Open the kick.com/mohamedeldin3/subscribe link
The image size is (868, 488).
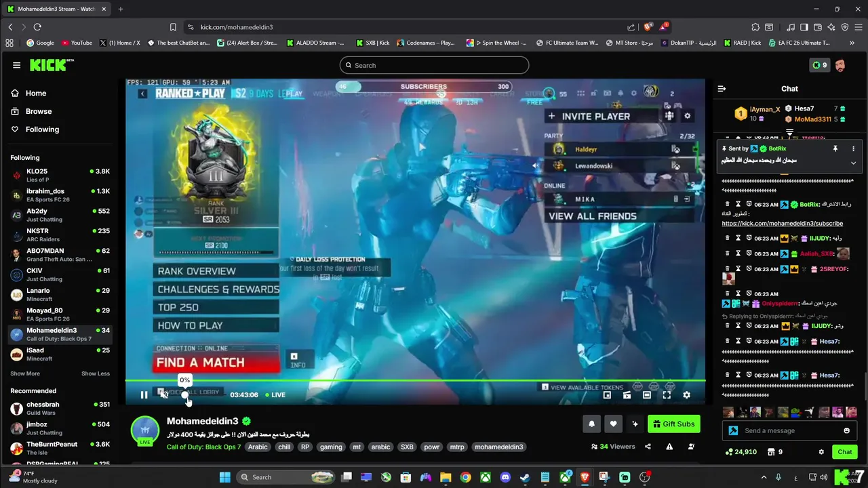(x=782, y=223)
